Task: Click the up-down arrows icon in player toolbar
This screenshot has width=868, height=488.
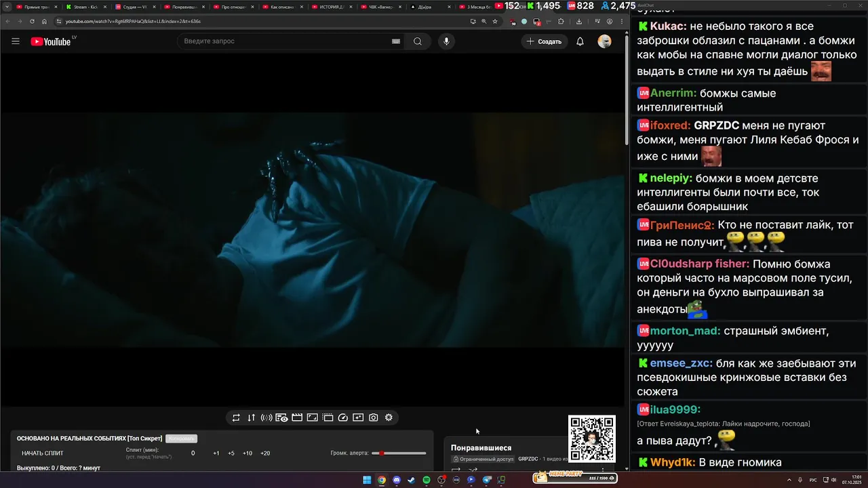Action: pos(251,418)
